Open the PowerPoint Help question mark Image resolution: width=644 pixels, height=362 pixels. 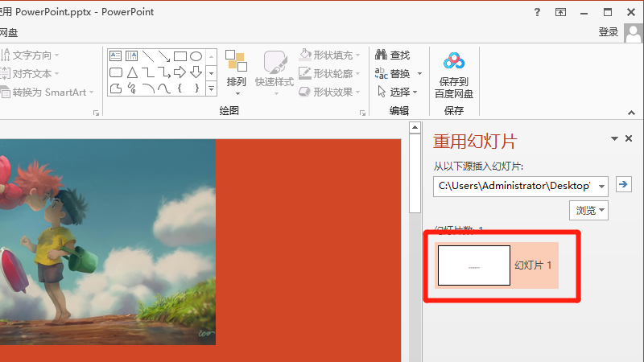[x=537, y=12]
